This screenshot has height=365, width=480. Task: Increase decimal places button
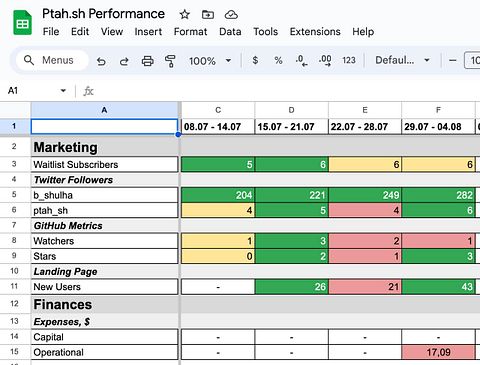(325, 61)
